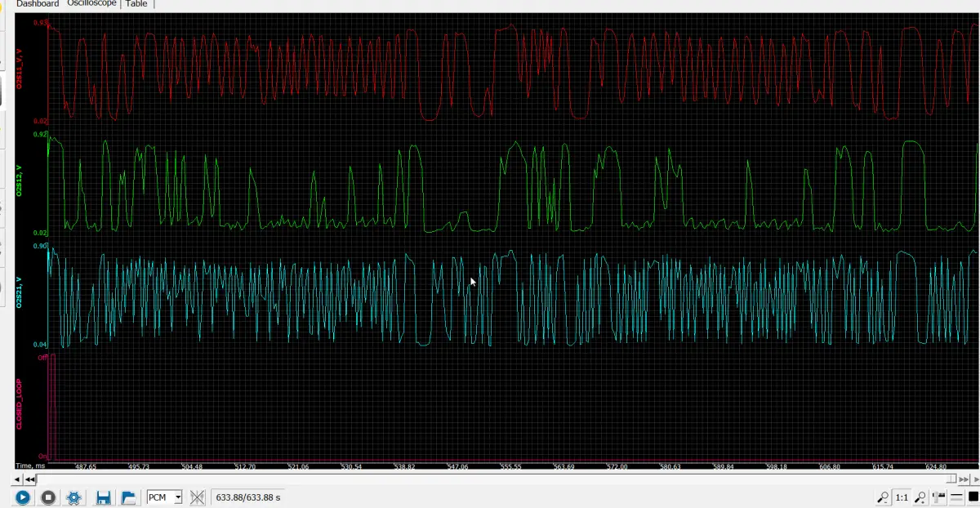Click the 624.80 time axis label
The width and height of the screenshot is (980, 508).
point(936,466)
